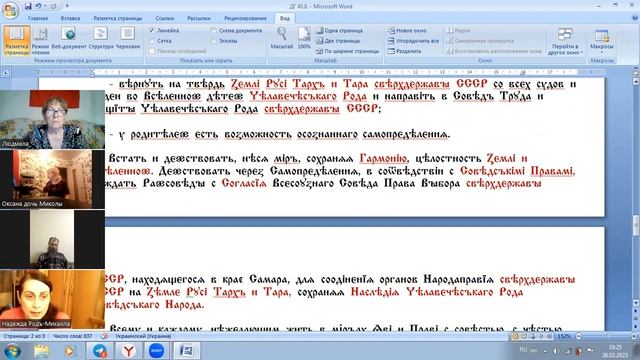Open File Explorer from the taskbar
Image resolution: width=640 pixels, height=360 pixels.
[41, 351]
